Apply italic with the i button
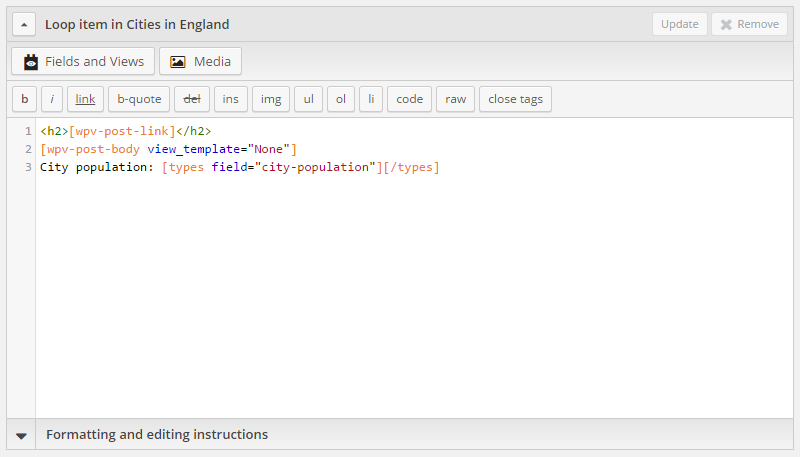800x457 pixels. 52,99
